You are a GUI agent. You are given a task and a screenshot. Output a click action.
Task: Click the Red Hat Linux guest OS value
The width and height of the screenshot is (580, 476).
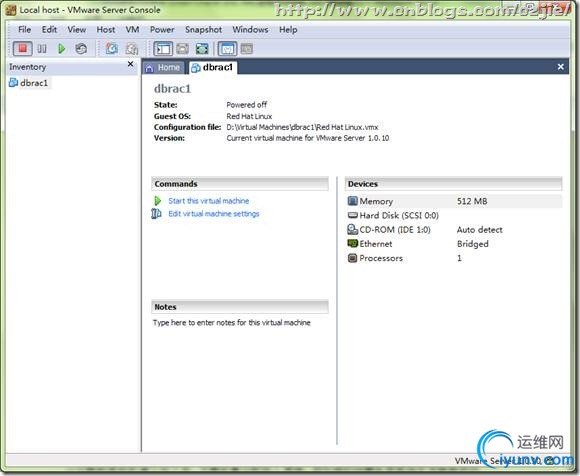(249, 116)
